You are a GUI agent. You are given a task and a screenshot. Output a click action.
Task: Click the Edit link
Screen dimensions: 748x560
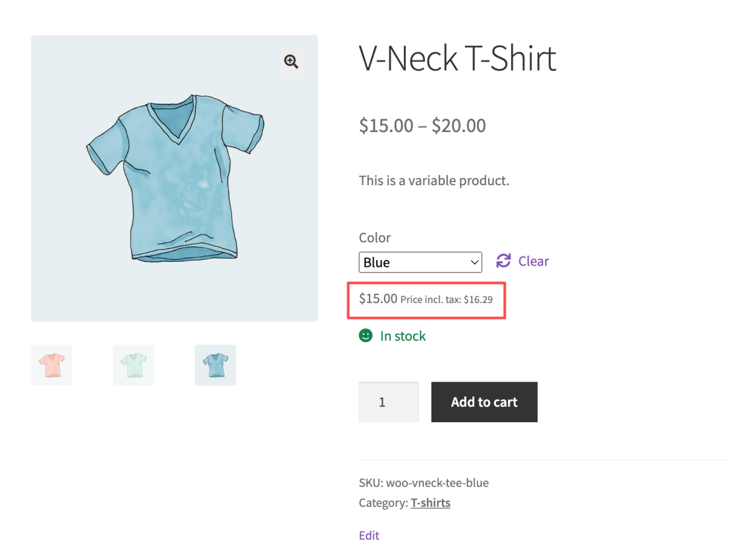(x=368, y=535)
